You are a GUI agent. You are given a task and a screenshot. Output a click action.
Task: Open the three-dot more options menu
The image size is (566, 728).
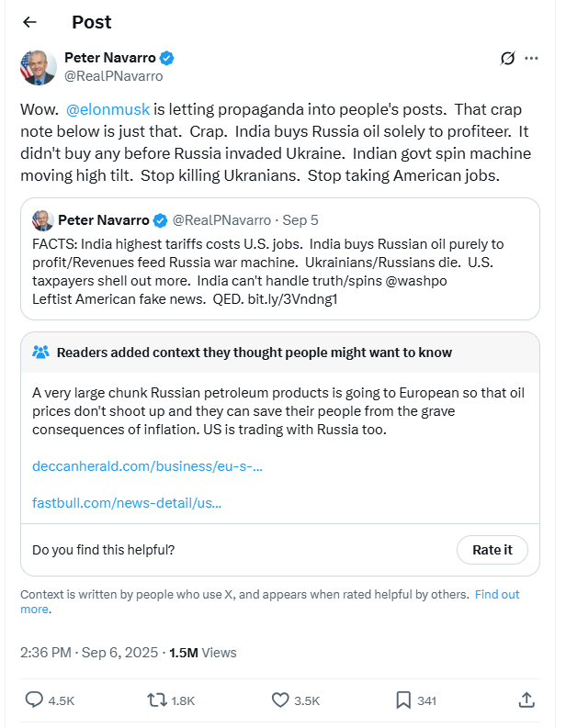point(531,59)
